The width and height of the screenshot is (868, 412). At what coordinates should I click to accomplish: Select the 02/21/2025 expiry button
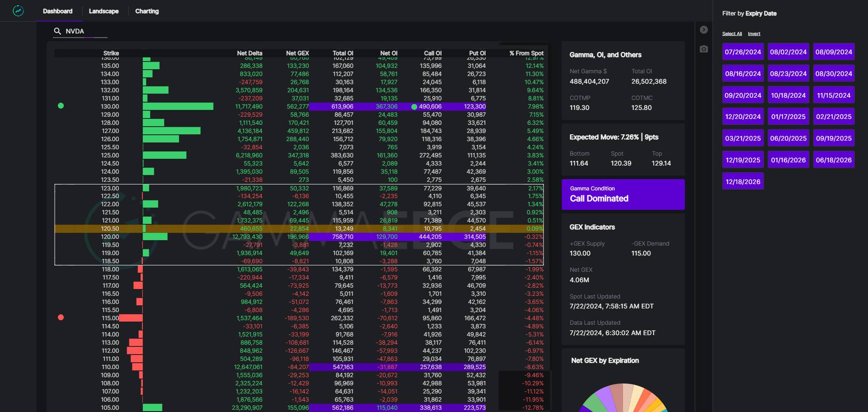tap(834, 117)
